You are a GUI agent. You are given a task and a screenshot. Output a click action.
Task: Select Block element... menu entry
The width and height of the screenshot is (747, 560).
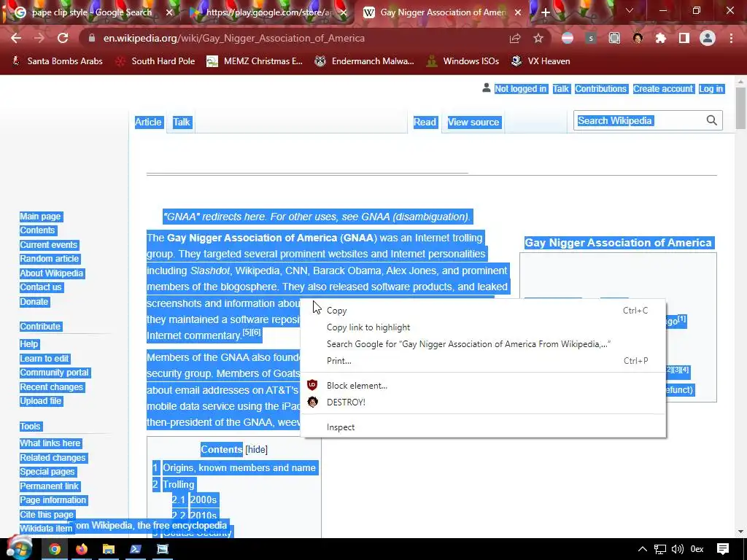pyautogui.click(x=483, y=385)
